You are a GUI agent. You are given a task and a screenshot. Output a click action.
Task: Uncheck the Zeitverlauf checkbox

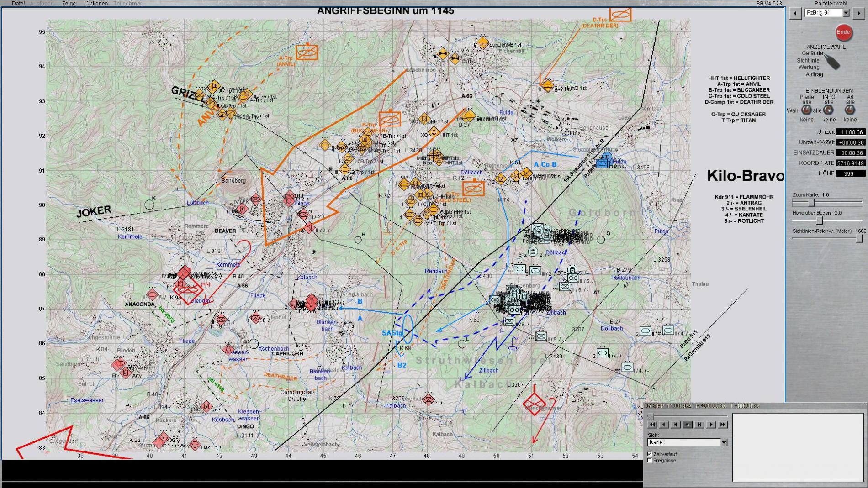pyautogui.click(x=650, y=454)
